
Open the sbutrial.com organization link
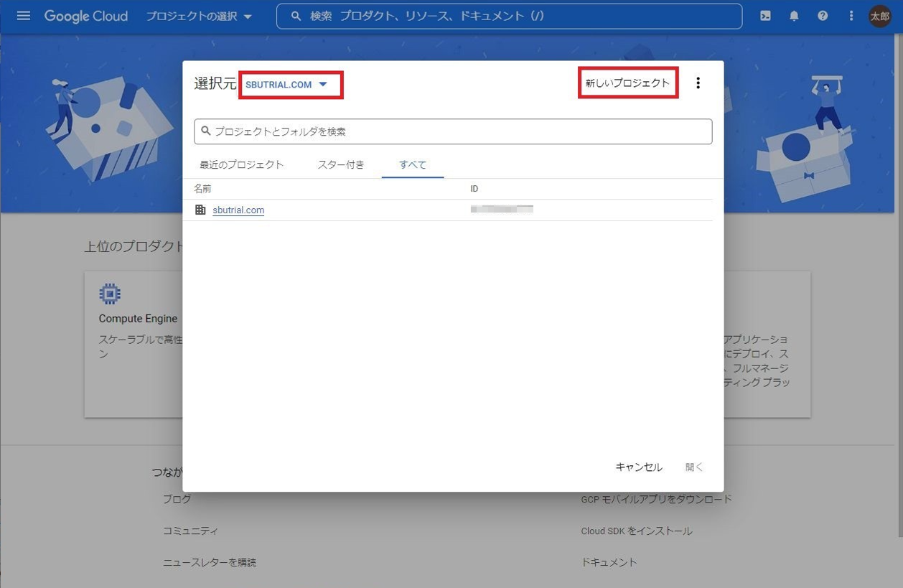[238, 210]
